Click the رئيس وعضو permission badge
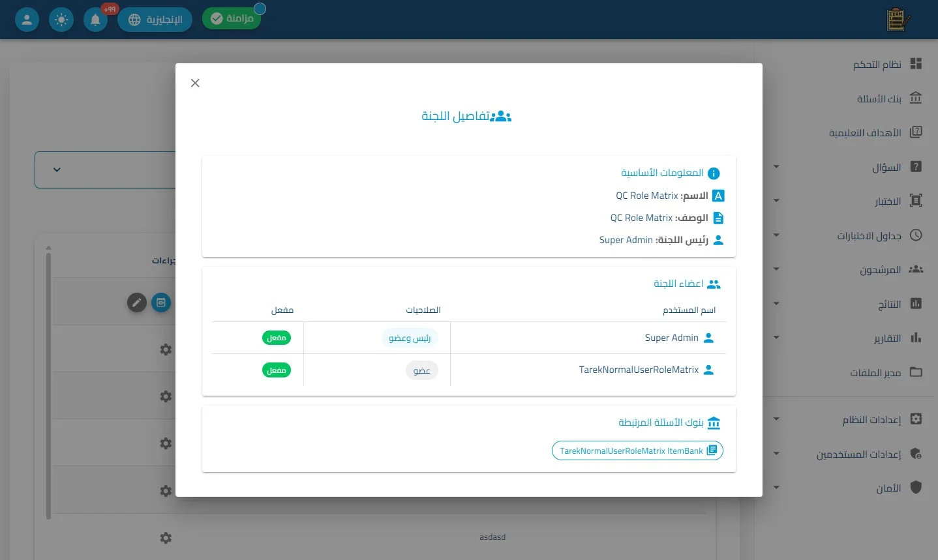Screen dimensions: 938x560 coord(410,338)
